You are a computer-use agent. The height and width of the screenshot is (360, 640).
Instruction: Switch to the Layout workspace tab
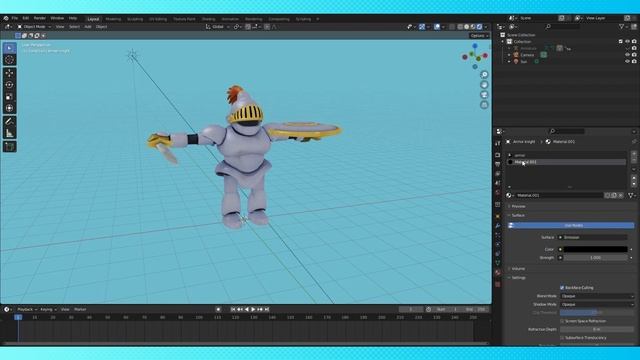93,19
